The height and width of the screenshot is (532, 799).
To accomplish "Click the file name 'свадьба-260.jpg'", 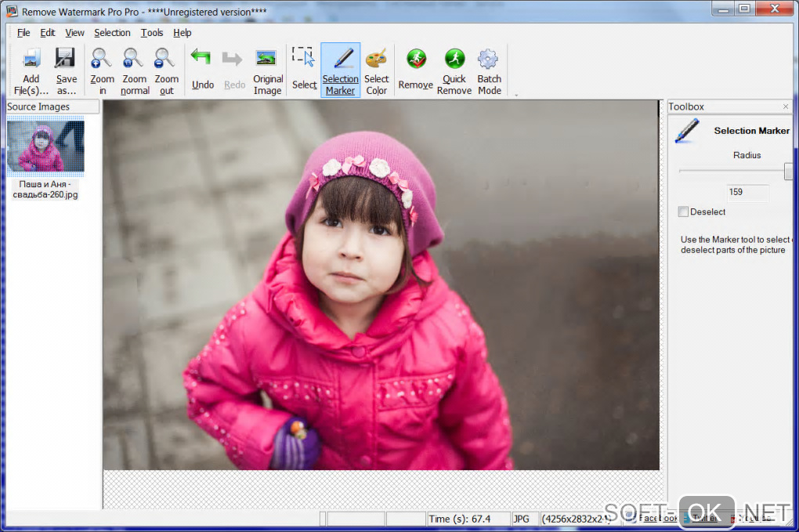I will point(45,194).
